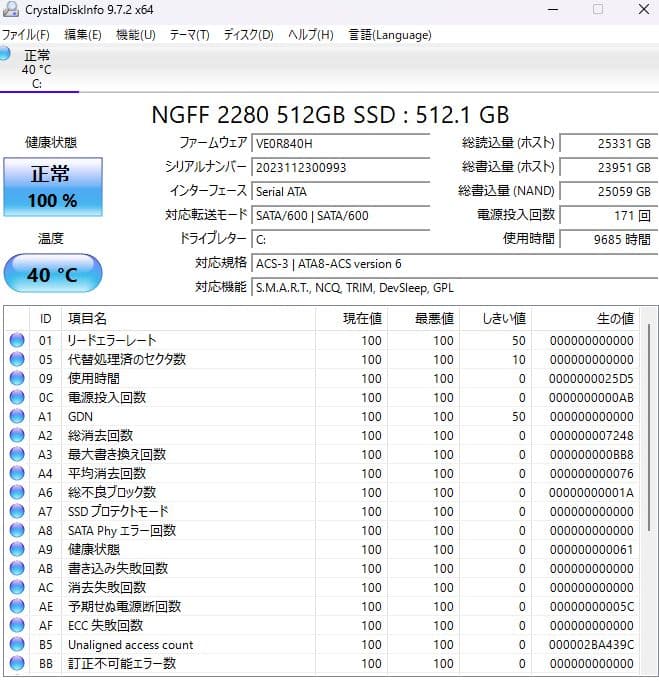The height and width of the screenshot is (681, 659).
Task: Click the 対応転送モード field SATA/600 | SATA/600
Action: (341, 215)
